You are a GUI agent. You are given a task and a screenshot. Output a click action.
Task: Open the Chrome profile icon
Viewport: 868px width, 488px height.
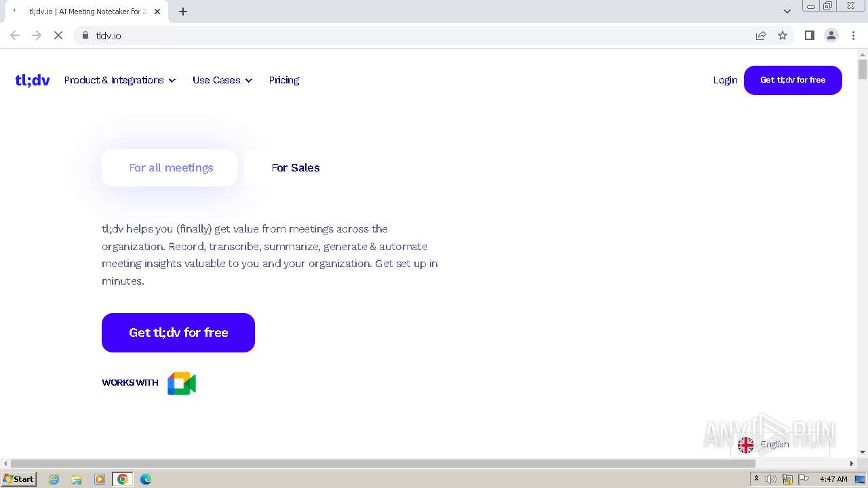click(x=831, y=35)
